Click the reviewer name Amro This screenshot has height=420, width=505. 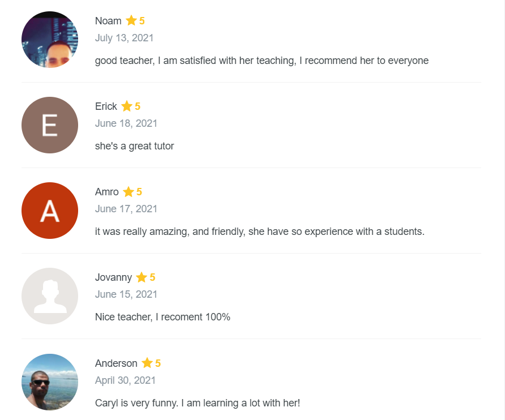[x=107, y=192]
